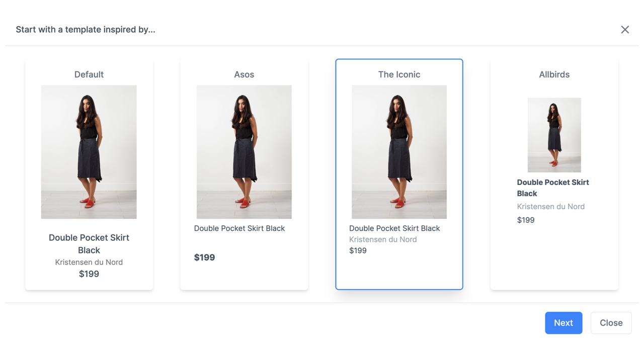Screen dimensions: 644x362
Task: Click 'Kristensen du Nord' in The Iconic card
Action: click(382, 239)
